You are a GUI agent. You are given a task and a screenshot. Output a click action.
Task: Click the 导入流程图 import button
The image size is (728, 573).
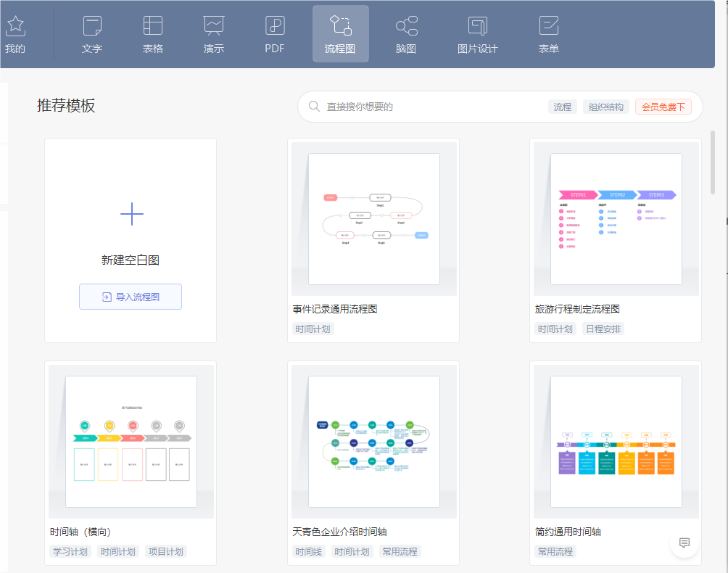[x=130, y=297]
